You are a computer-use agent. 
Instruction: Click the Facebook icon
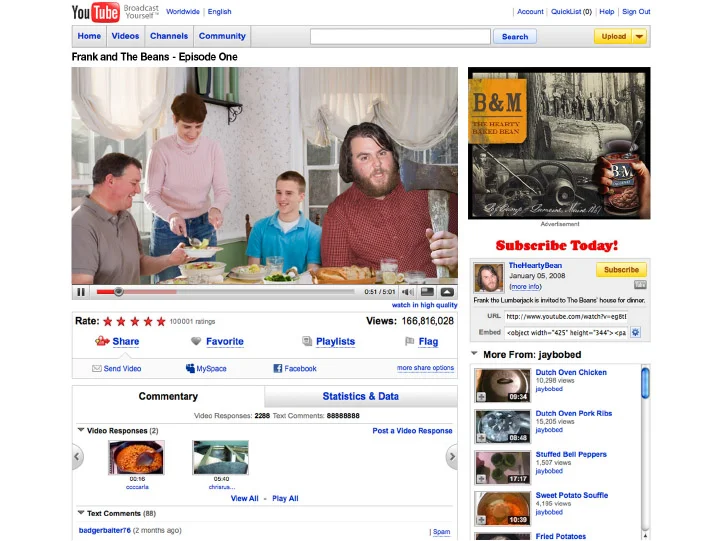click(x=278, y=368)
